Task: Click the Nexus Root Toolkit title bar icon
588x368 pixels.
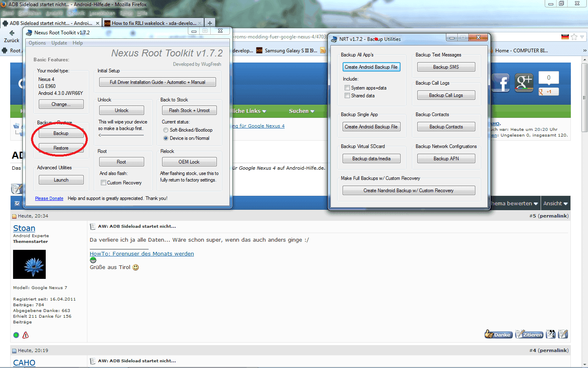Action: [x=29, y=33]
